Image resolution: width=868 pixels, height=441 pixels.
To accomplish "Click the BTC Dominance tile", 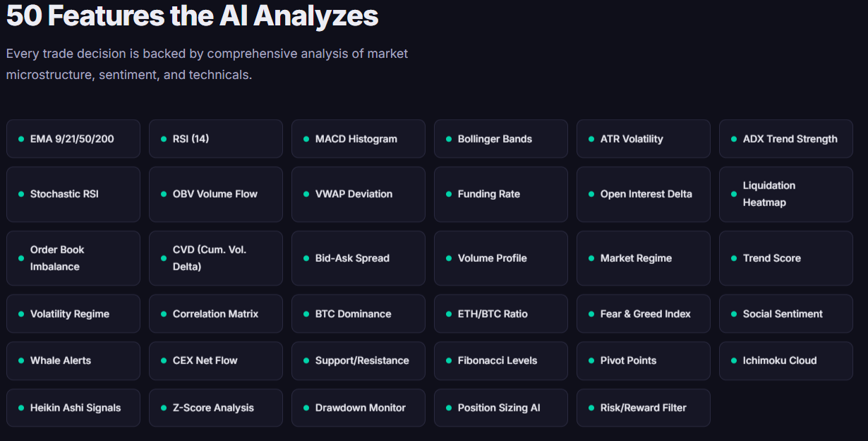I will tap(358, 313).
